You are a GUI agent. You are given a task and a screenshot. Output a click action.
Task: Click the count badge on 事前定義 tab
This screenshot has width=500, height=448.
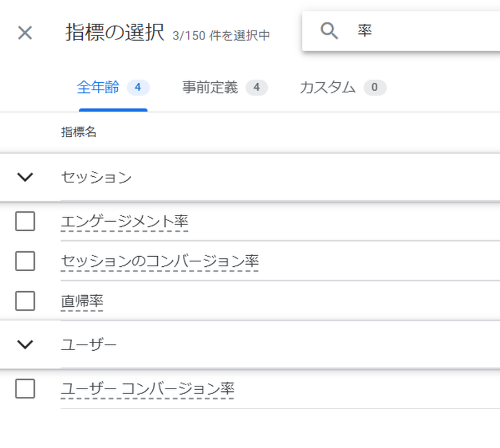tap(256, 88)
